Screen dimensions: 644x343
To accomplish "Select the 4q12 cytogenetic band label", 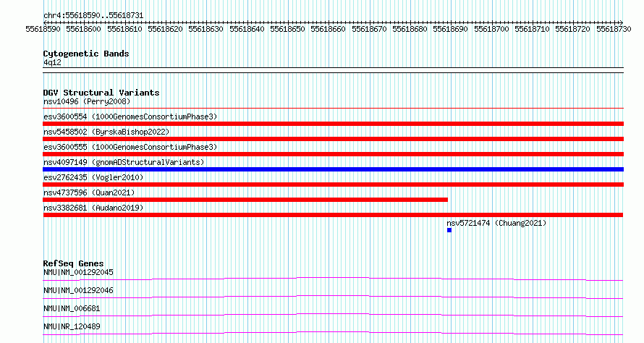I will 52,62.
